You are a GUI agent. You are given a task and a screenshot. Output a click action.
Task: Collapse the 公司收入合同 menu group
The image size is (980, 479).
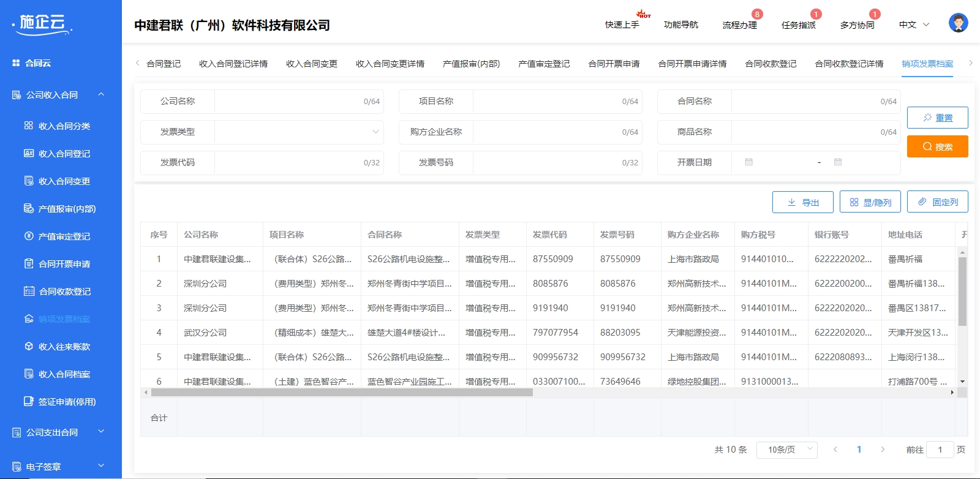point(101,94)
